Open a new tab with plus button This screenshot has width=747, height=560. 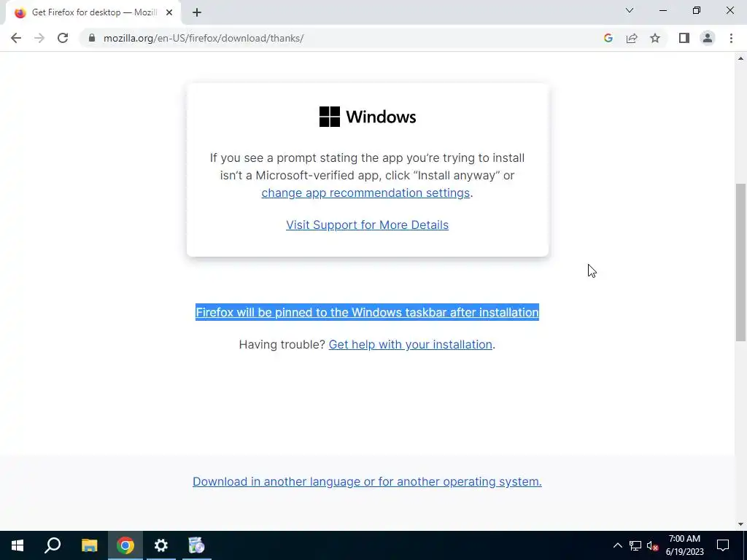[x=197, y=12]
